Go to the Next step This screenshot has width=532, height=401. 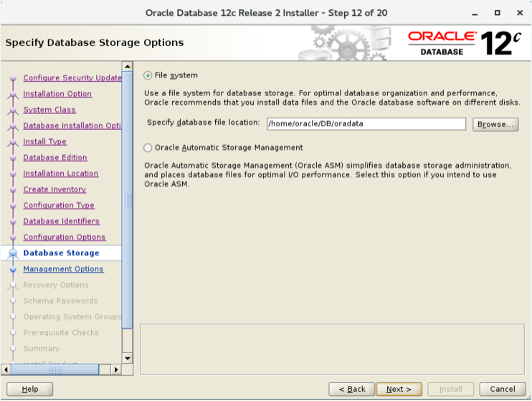399,389
